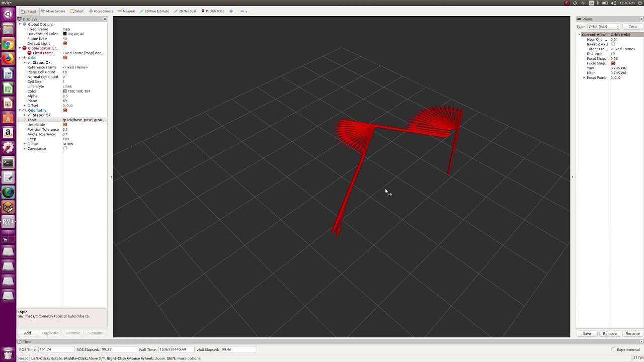Screen dimensions: 644x362
Task: Pick the Measure tool
Action: click(126, 11)
